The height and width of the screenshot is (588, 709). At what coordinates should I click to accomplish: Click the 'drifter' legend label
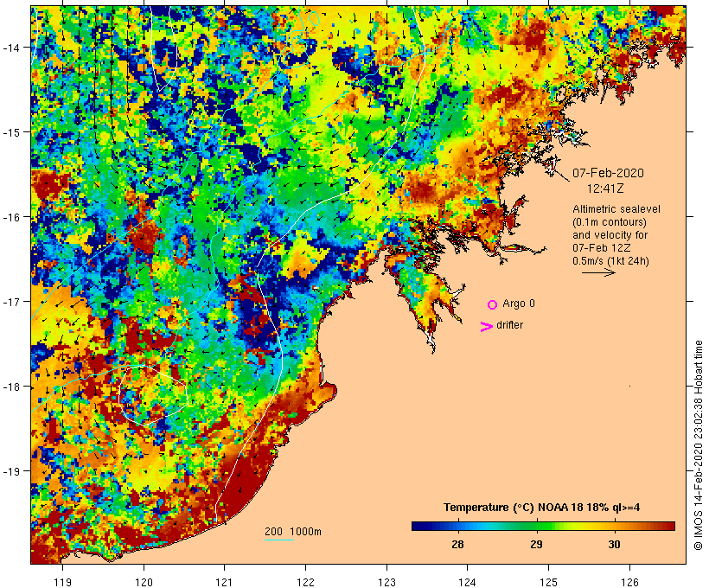(x=509, y=325)
